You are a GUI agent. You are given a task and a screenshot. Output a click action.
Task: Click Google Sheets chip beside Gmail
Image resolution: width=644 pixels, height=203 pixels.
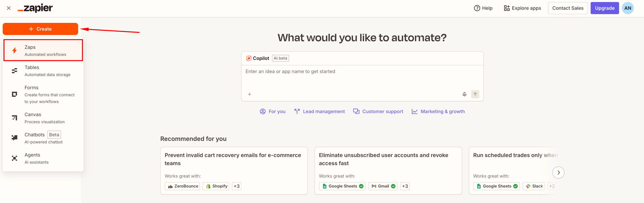click(x=342, y=186)
